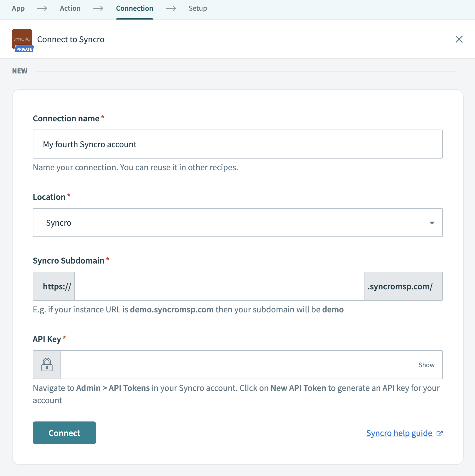Switch to the Action step tab
This screenshot has width=475, height=476.
[x=70, y=9]
